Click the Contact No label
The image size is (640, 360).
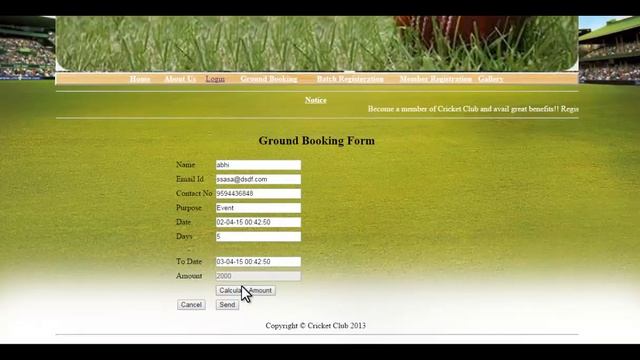click(194, 193)
